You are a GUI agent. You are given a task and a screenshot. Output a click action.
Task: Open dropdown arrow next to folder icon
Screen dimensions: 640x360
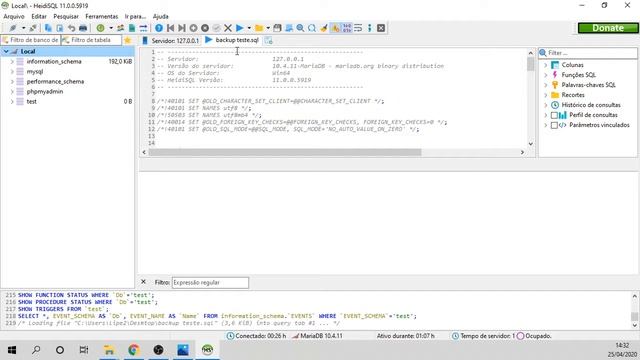(268, 28)
